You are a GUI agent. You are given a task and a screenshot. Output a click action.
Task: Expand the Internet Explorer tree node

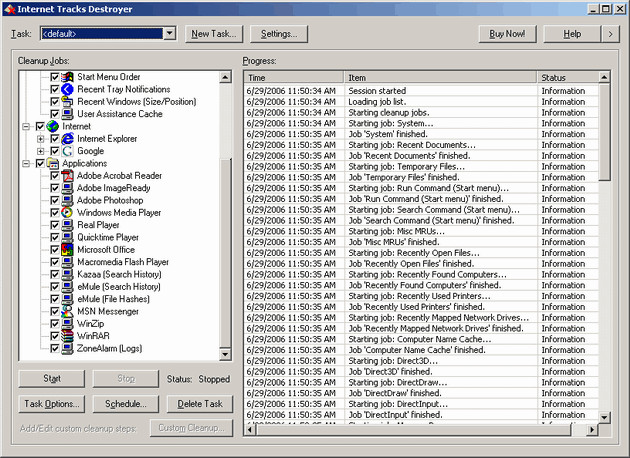[41, 139]
